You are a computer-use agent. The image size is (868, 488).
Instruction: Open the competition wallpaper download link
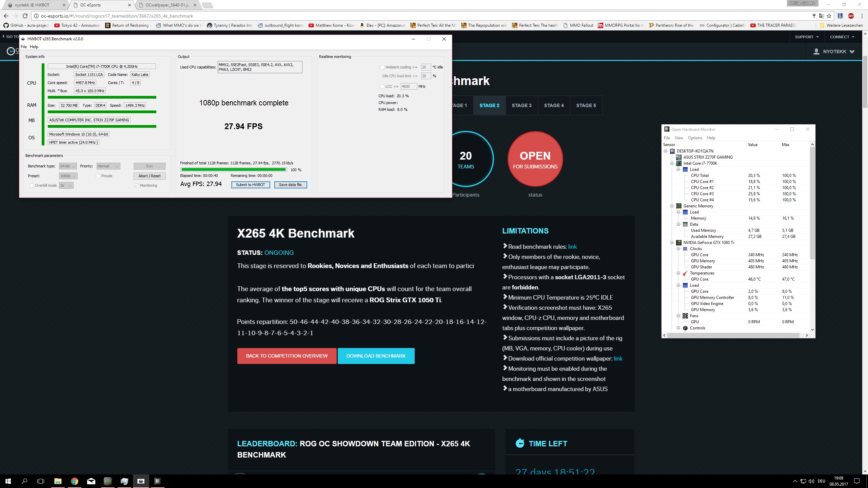[618, 359]
